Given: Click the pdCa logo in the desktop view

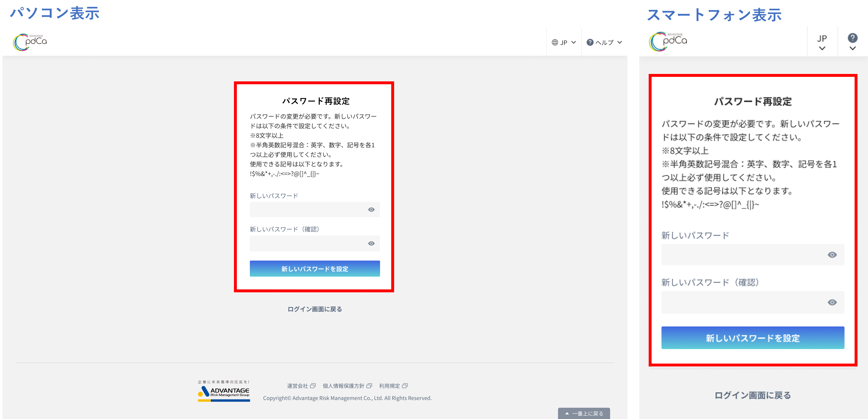Looking at the screenshot, I should 30,42.
